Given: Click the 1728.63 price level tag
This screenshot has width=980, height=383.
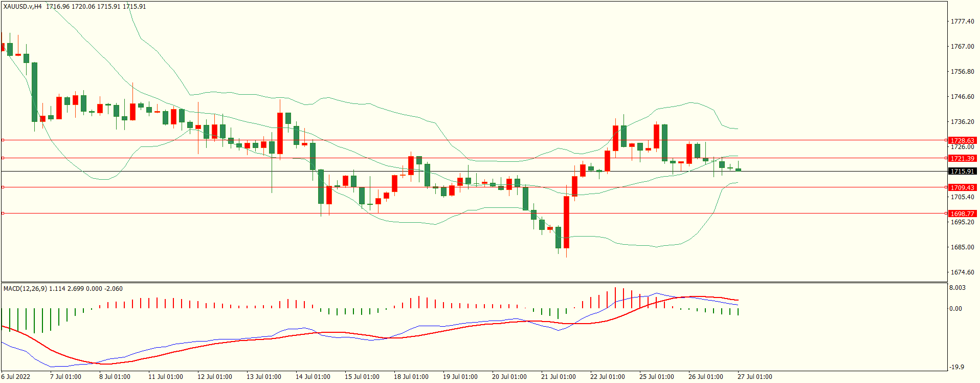Looking at the screenshot, I should [962, 140].
